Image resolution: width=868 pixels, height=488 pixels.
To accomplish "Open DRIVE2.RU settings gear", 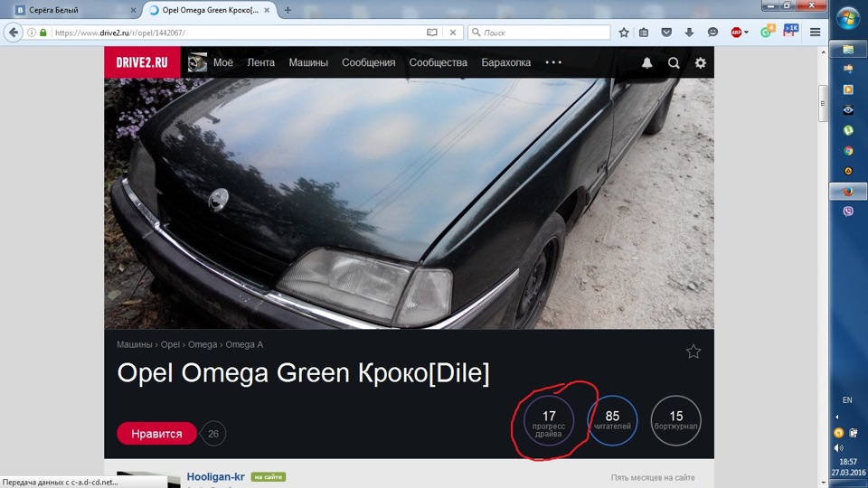I will [x=700, y=62].
